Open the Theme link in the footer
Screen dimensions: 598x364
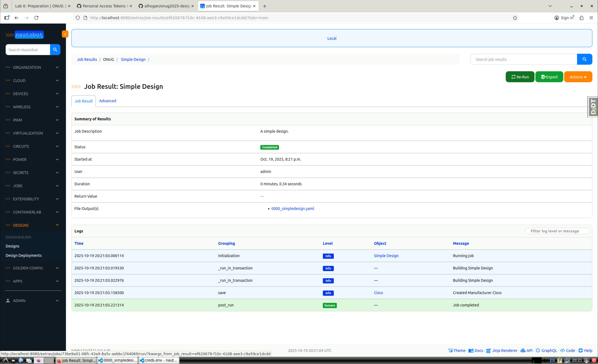click(x=457, y=350)
